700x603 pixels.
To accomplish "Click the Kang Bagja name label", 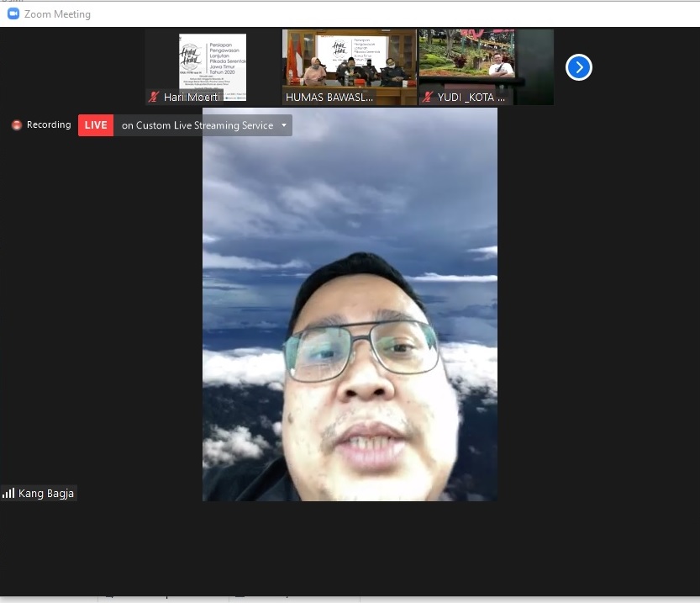I will point(46,493).
